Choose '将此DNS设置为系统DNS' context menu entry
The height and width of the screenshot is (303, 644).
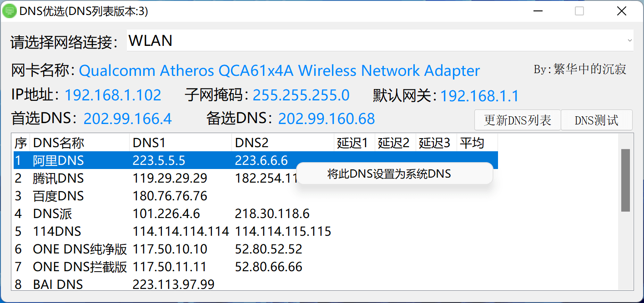point(389,174)
